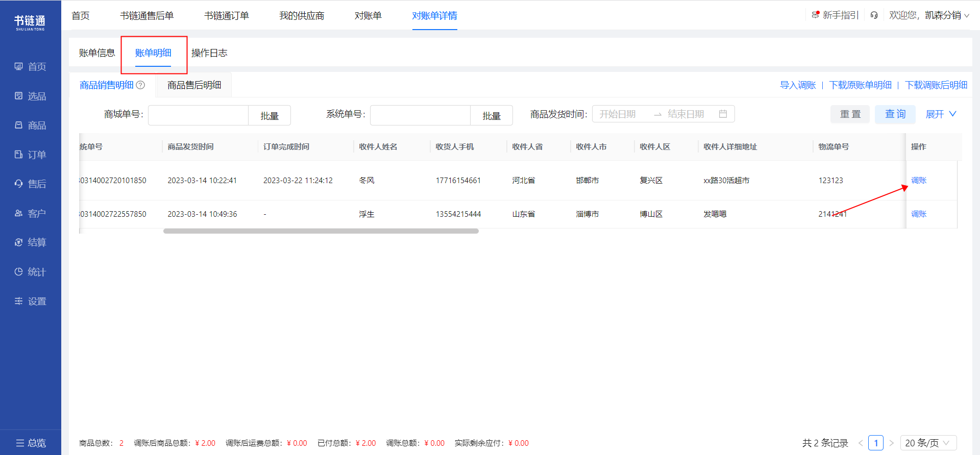Image resolution: width=980 pixels, height=455 pixels.
Task: Click 批量 button beside 系统单号
Action: tap(492, 116)
